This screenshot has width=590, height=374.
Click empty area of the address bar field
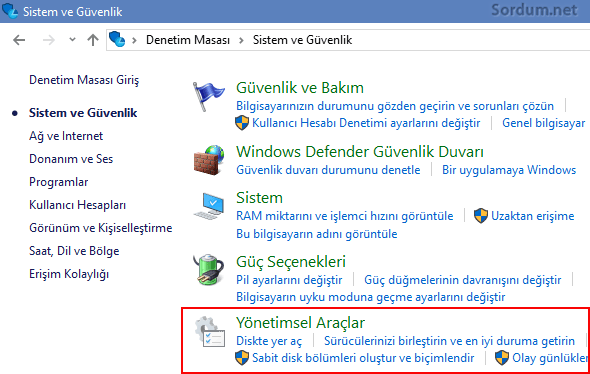[x=470, y=40]
